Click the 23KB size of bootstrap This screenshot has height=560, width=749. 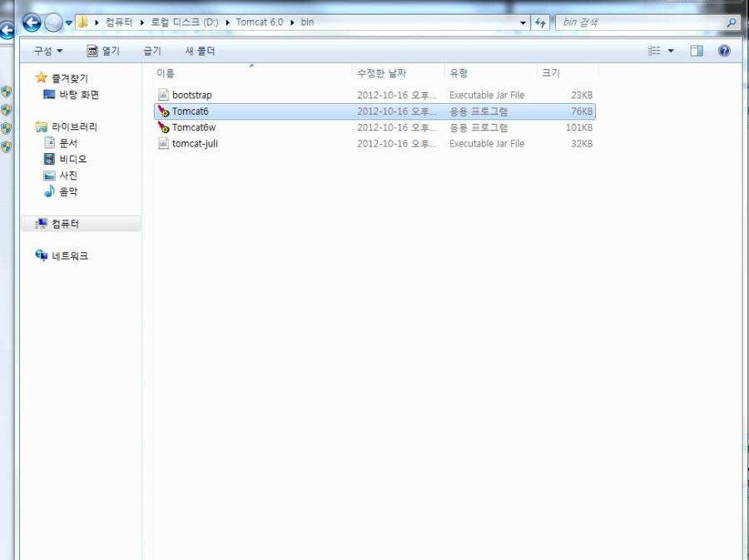click(582, 95)
